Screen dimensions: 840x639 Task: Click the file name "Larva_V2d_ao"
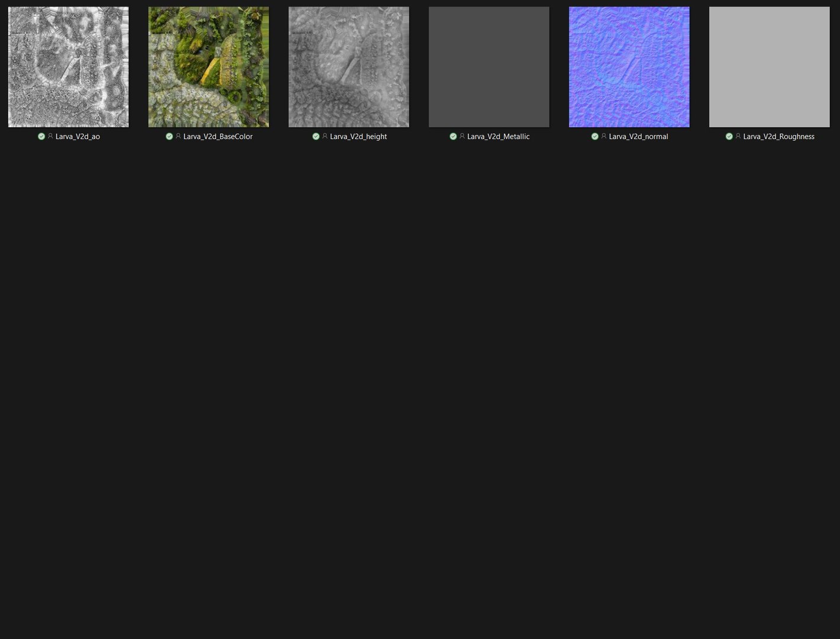77,137
